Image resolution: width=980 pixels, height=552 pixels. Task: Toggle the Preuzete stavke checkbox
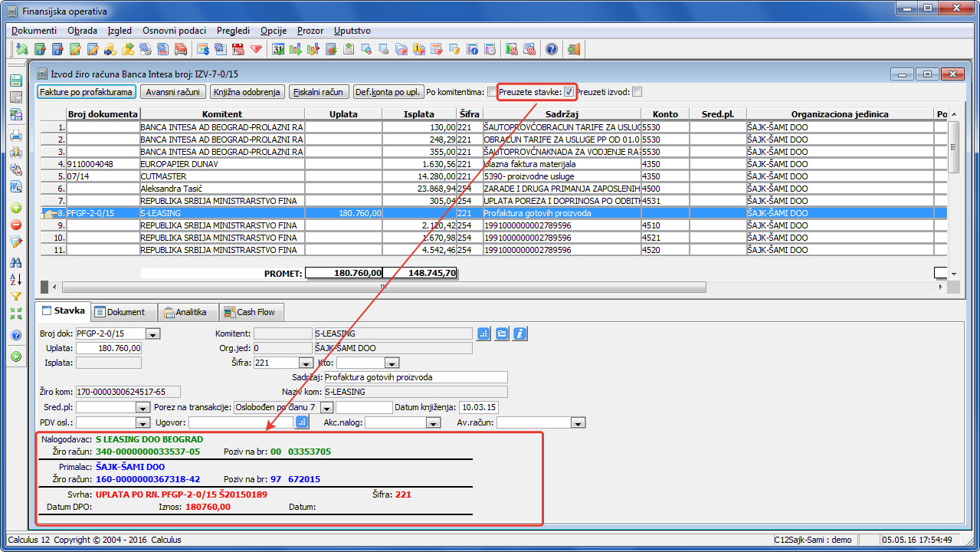tap(569, 92)
